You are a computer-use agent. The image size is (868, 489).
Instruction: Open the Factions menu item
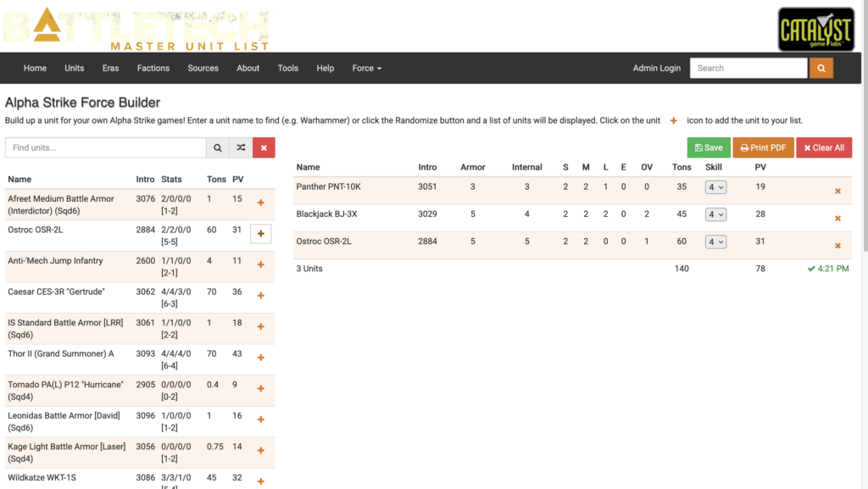(x=153, y=68)
